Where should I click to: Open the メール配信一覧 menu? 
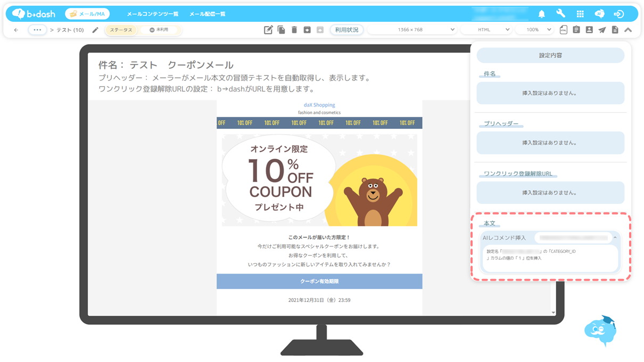tap(208, 14)
